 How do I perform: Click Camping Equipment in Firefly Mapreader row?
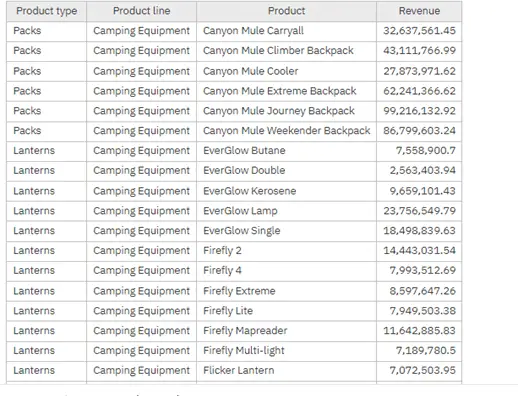click(x=142, y=331)
